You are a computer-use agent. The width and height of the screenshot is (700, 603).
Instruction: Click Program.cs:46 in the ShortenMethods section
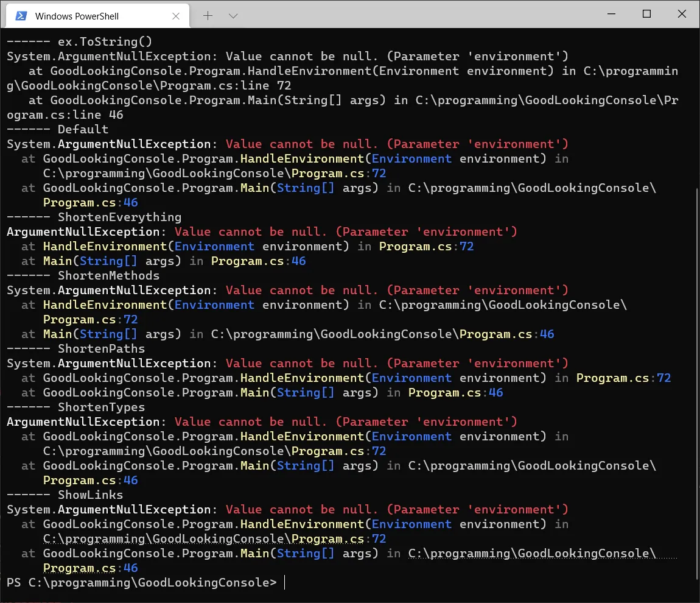pyautogui.click(x=506, y=334)
